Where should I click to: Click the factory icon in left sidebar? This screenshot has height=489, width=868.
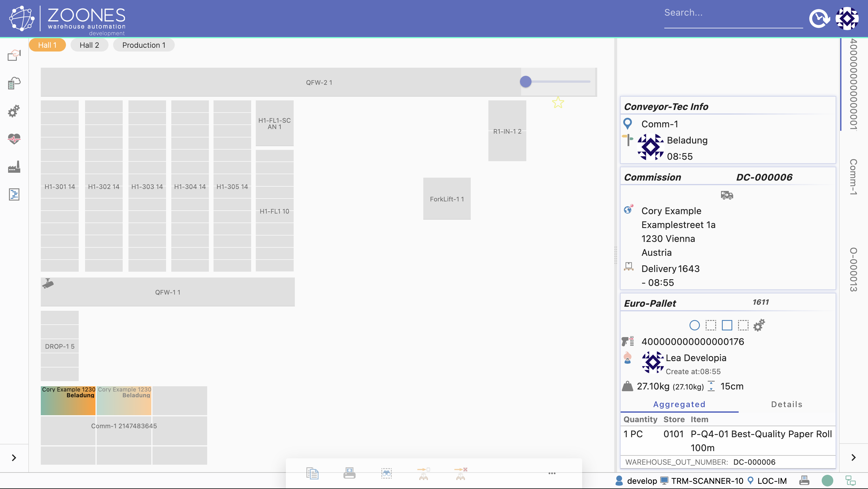click(14, 166)
